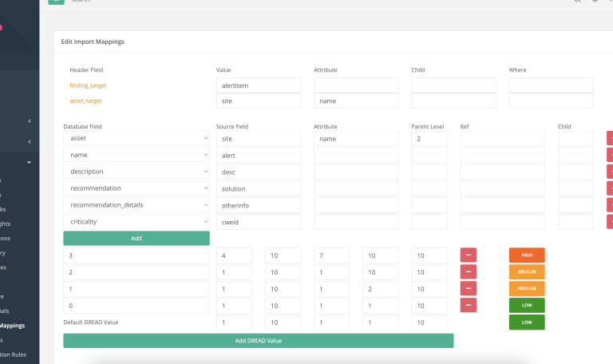
Task: Remove the DREAD row with value 1
Action: (x=468, y=288)
